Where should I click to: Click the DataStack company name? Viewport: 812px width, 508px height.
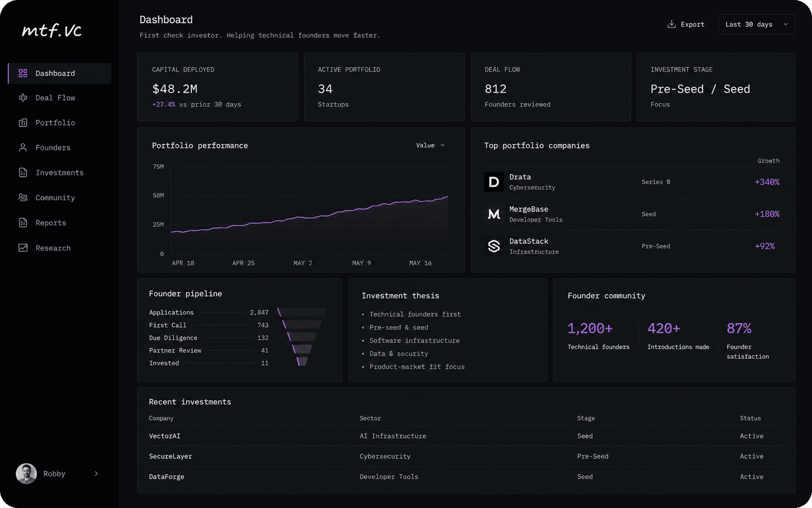(x=529, y=241)
